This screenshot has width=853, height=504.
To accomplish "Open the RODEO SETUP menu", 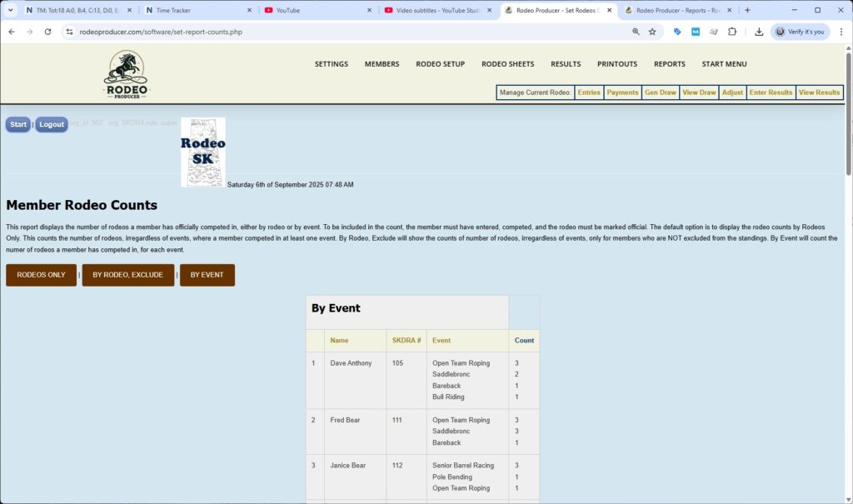I will coord(440,63).
